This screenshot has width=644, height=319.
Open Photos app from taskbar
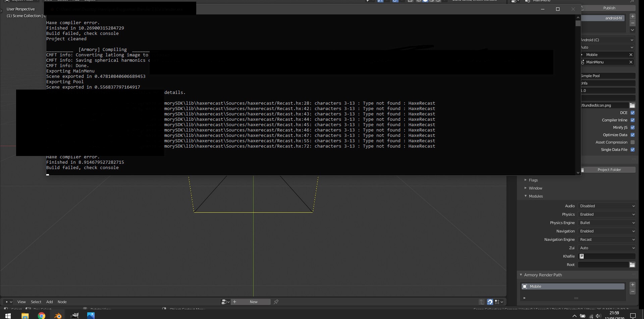point(91,316)
